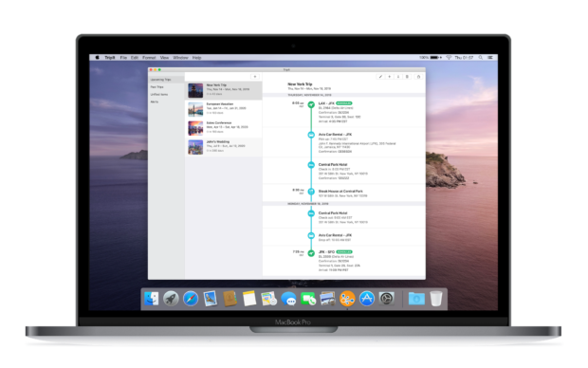Open FaceTime from the Dock
This screenshot has height=368, width=588.
tap(308, 299)
